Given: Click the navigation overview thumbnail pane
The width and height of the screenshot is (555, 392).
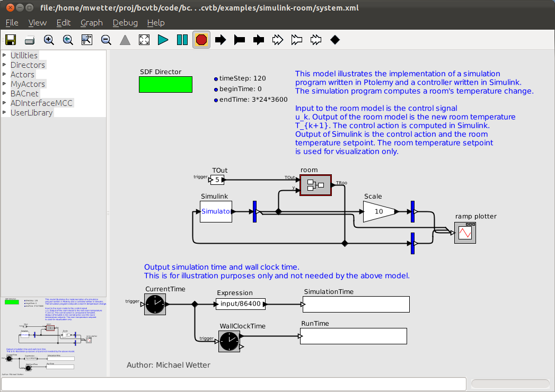Looking at the screenshot, I should pos(53,334).
